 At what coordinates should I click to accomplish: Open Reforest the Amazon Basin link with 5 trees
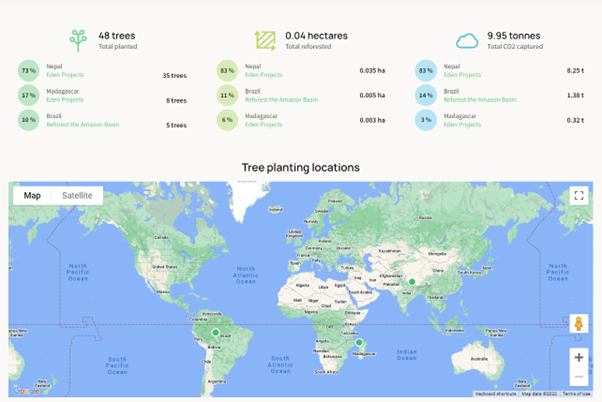coord(82,125)
